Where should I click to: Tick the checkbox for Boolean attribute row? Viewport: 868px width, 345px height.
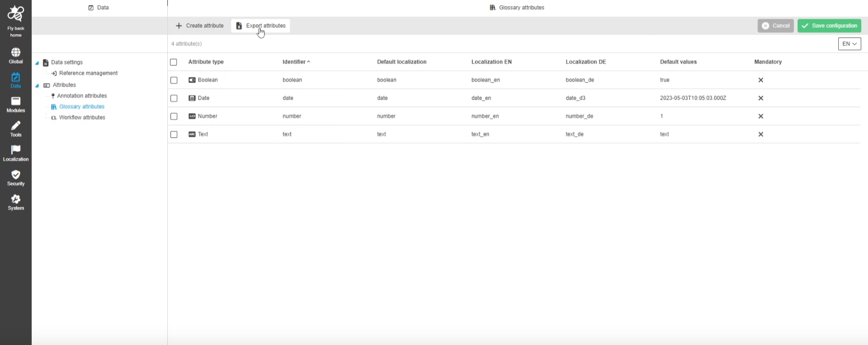click(174, 80)
